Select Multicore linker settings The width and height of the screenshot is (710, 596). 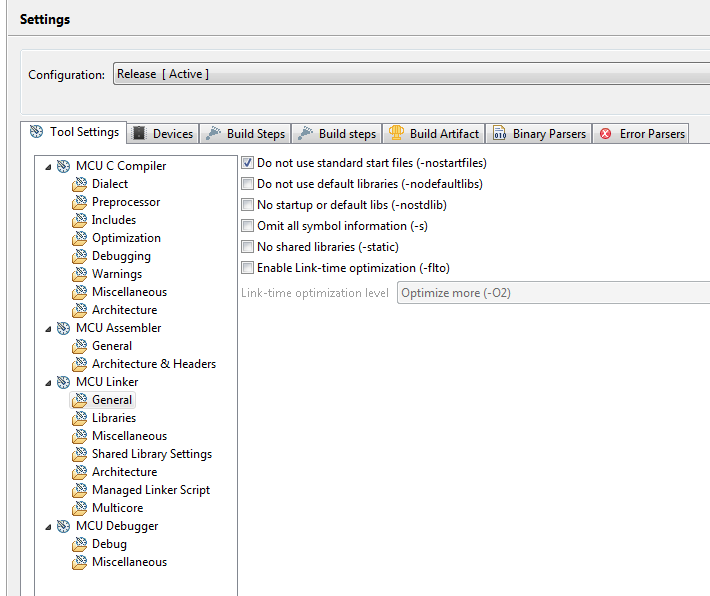pos(117,508)
